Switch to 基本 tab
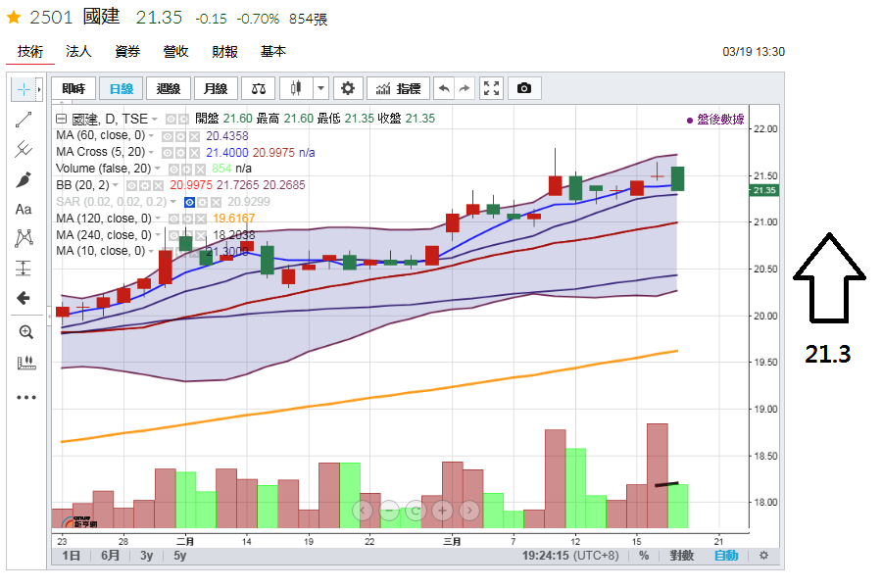This screenshot has width=882, height=588. point(272,52)
